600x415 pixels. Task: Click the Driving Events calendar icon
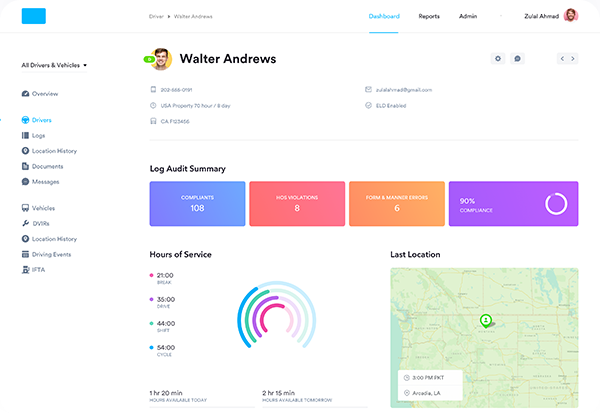tap(24, 254)
